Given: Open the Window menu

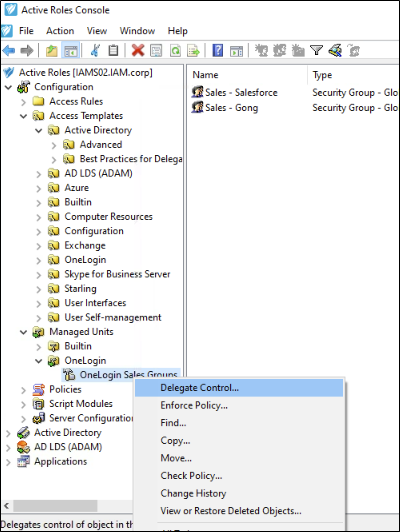Looking at the screenshot, I should (137, 31).
